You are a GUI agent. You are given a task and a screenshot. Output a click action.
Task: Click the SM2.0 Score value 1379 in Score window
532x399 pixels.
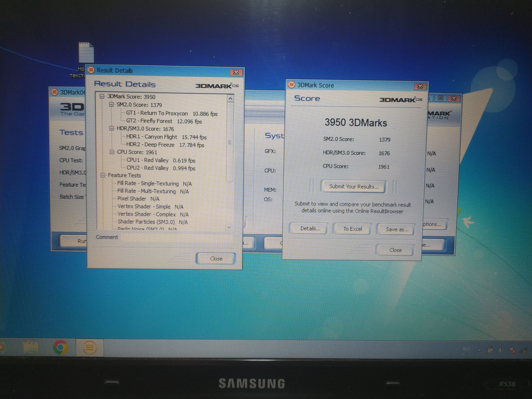385,140
